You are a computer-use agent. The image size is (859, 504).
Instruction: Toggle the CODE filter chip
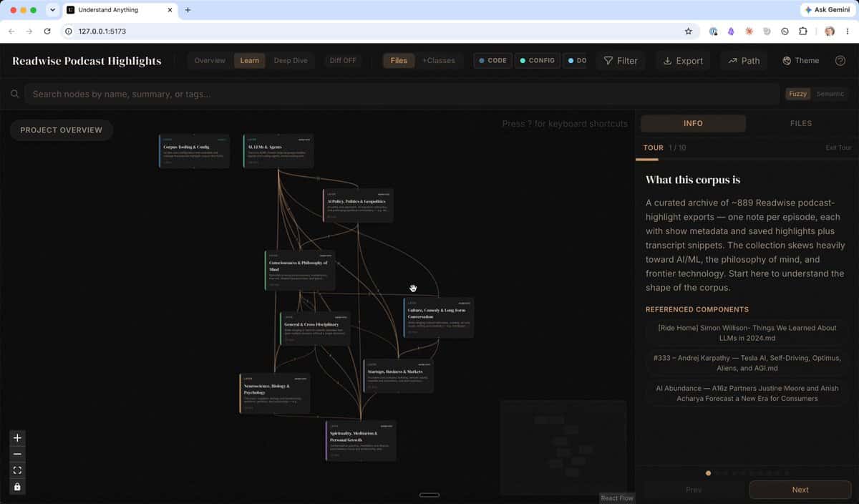pos(492,61)
